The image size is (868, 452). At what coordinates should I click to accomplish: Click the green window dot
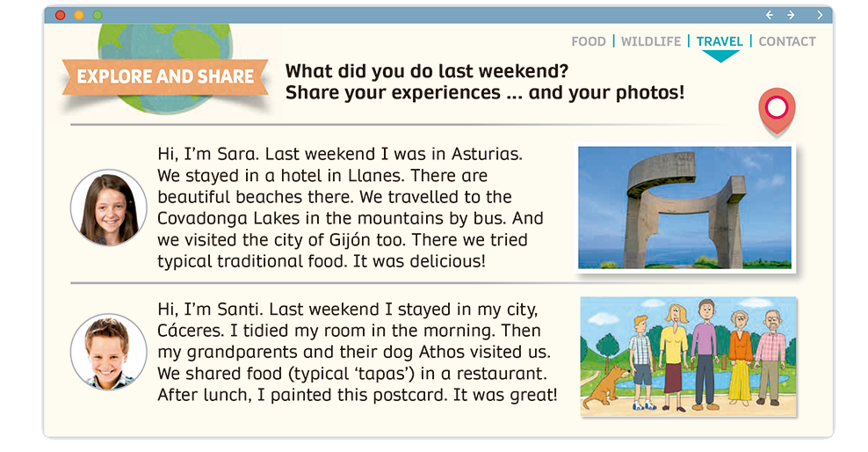98,15
